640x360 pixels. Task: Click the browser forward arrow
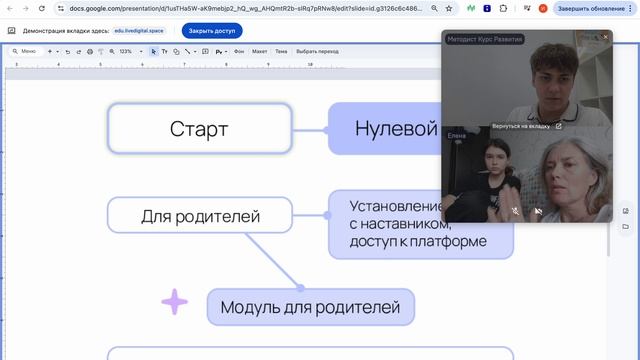(26, 8)
